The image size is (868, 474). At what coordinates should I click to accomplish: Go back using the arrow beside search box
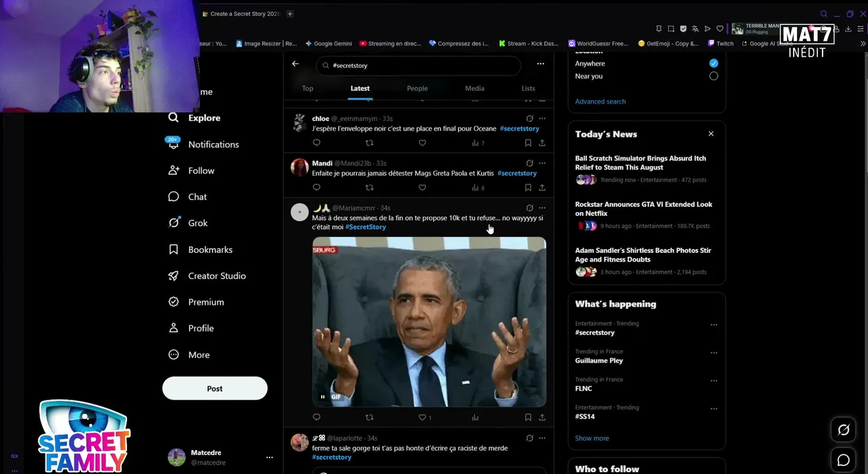[295, 64]
